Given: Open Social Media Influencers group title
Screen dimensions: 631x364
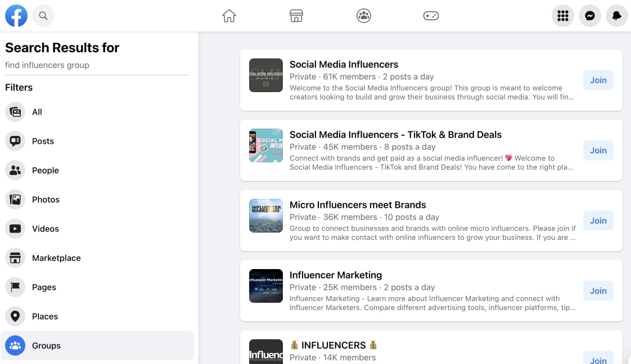Looking at the screenshot, I should pos(344,64).
